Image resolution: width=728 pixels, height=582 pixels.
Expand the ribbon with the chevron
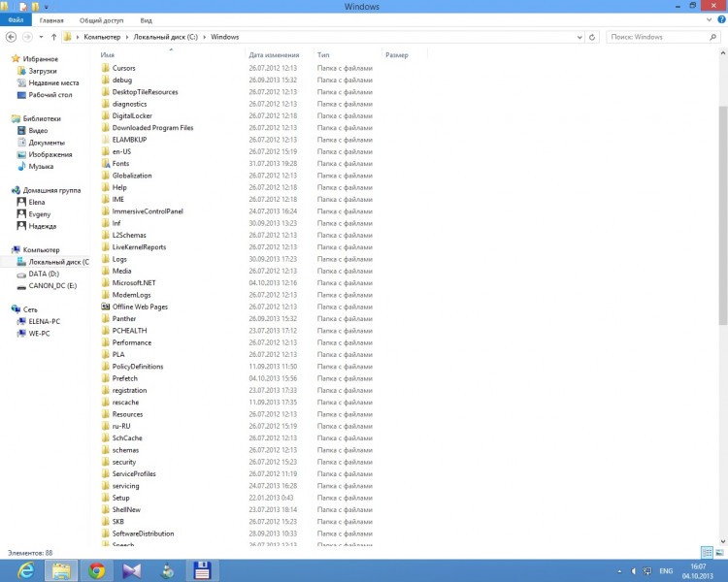pos(709,20)
